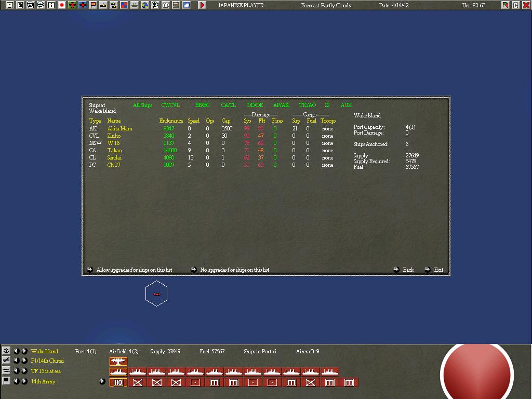Open ship Ch 17

point(114,165)
